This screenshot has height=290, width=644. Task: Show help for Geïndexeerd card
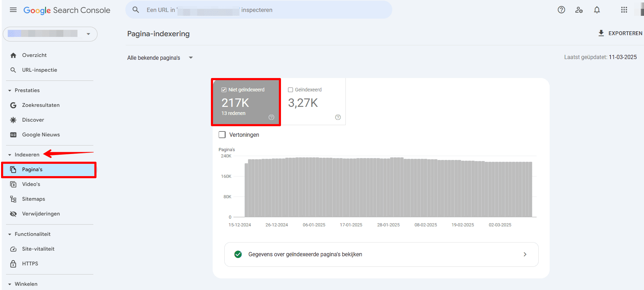(338, 117)
